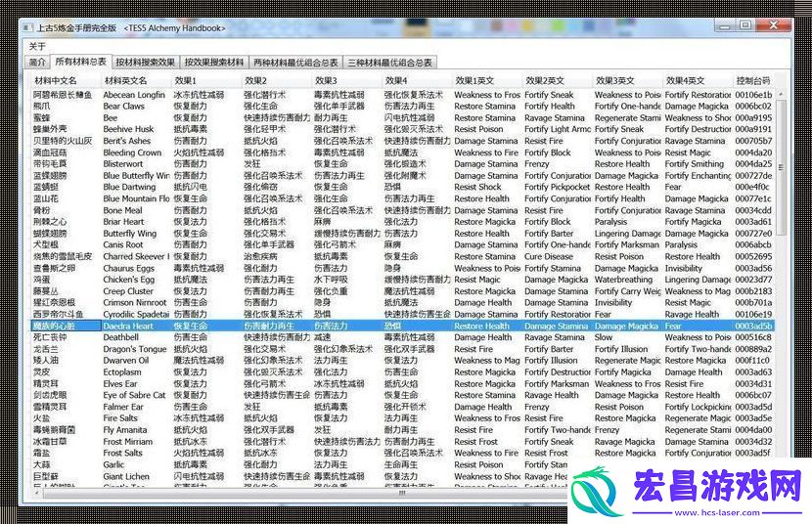Click the horizontal scrollbar thumb
Viewport: 812px width, 524px height.
pos(402,494)
